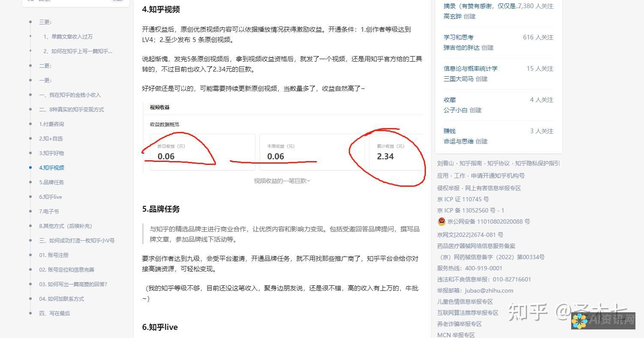
Task: Select 3.知乎好物 in the outline
Action: 51,153
